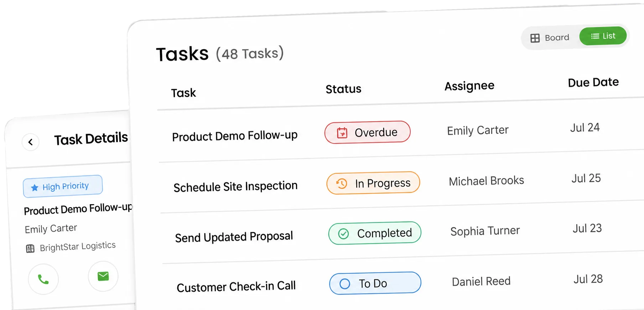Open the Customer Check-in Call task

236,286
